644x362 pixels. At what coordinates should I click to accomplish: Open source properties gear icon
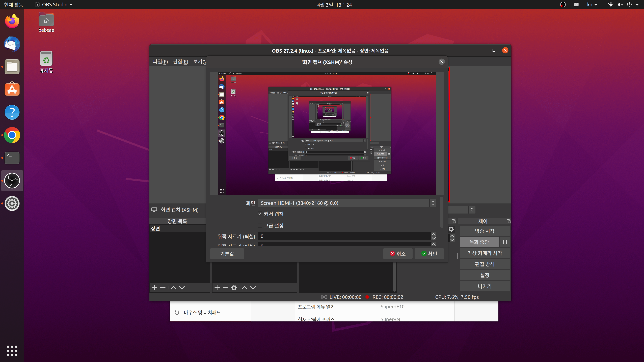click(x=234, y=288)
